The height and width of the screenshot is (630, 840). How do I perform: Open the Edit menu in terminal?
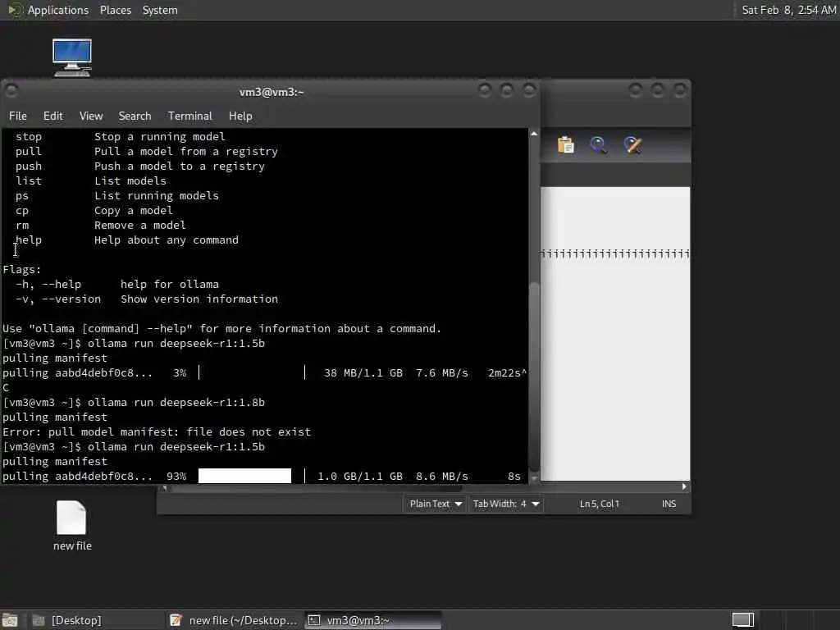(x=53, y=116)
